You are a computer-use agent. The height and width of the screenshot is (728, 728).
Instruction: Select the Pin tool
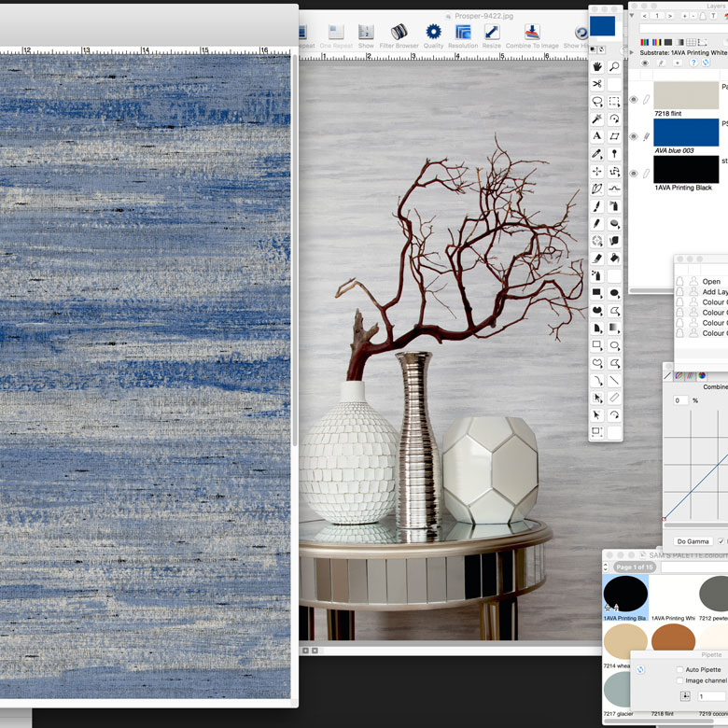point(614,154)
